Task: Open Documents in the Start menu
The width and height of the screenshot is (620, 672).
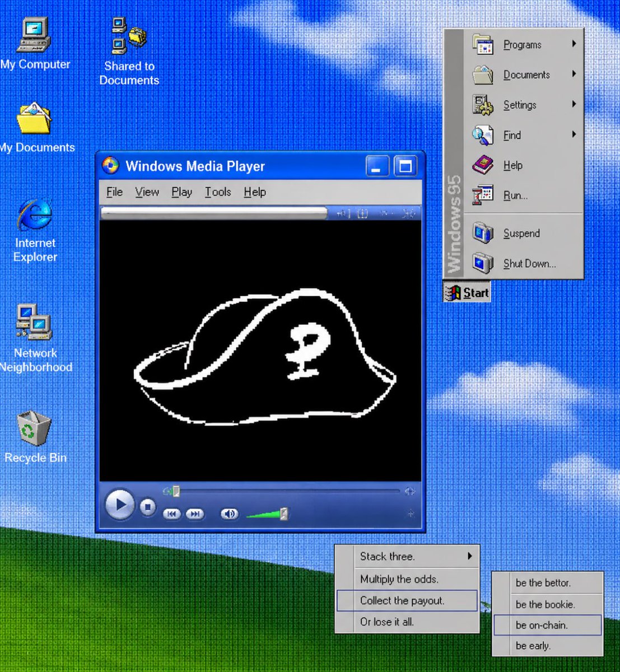Action: click(x=524, y=74)
